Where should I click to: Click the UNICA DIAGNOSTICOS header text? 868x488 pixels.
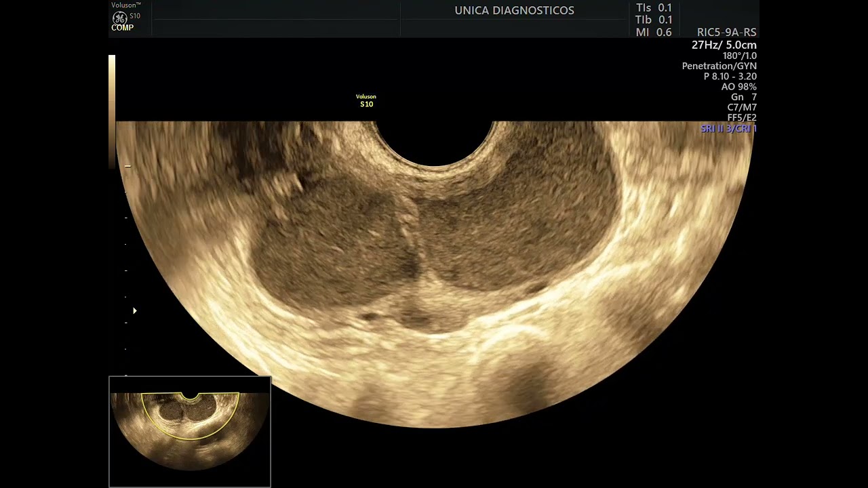tap(514, 11)
